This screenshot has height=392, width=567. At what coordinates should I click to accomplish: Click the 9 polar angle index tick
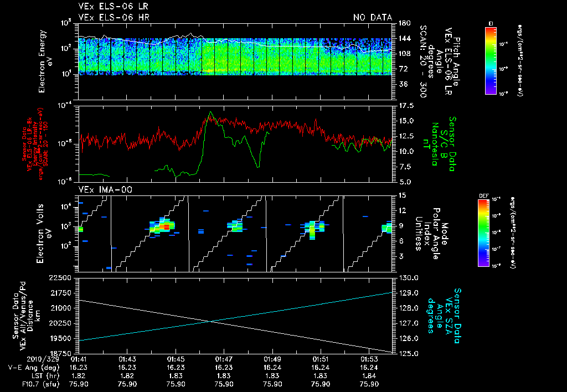coord(401,226)
